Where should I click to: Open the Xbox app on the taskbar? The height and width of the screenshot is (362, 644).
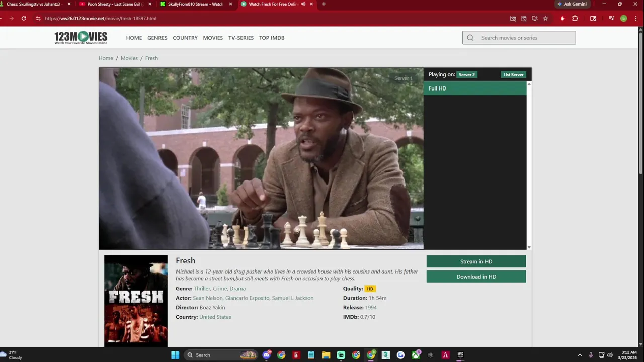click(x=416, y=355)
